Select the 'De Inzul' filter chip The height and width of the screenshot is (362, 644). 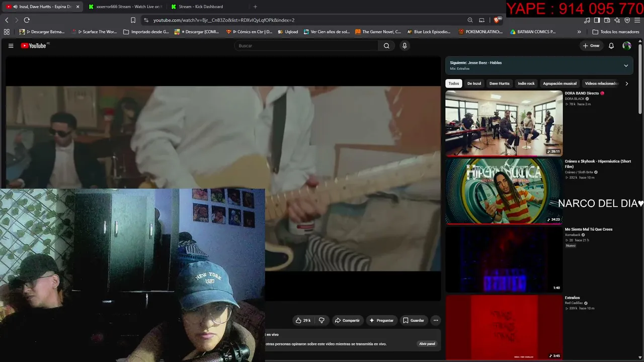474,83
